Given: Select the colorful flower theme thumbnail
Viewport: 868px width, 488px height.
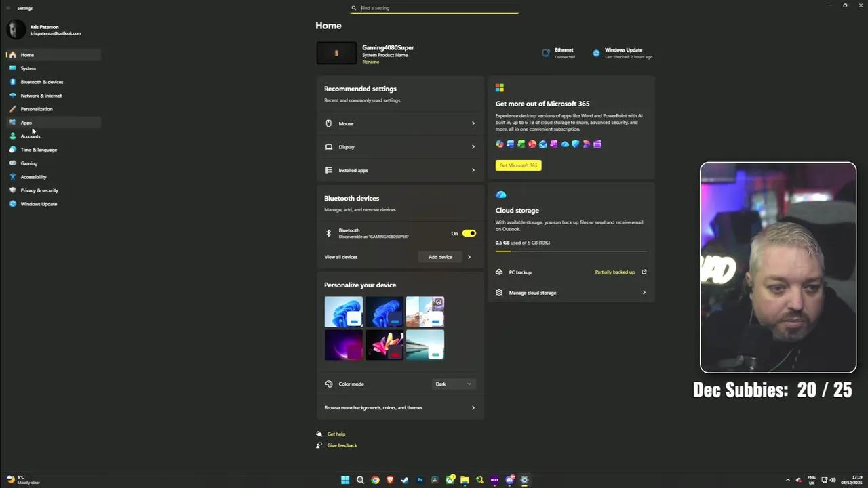Looking at the screenshot, I should 384,344.
